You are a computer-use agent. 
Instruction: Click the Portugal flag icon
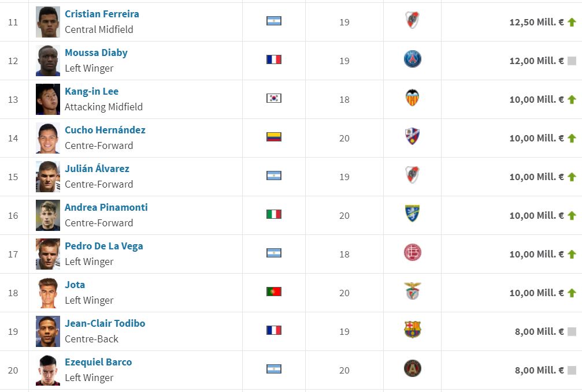pos(273,292)
